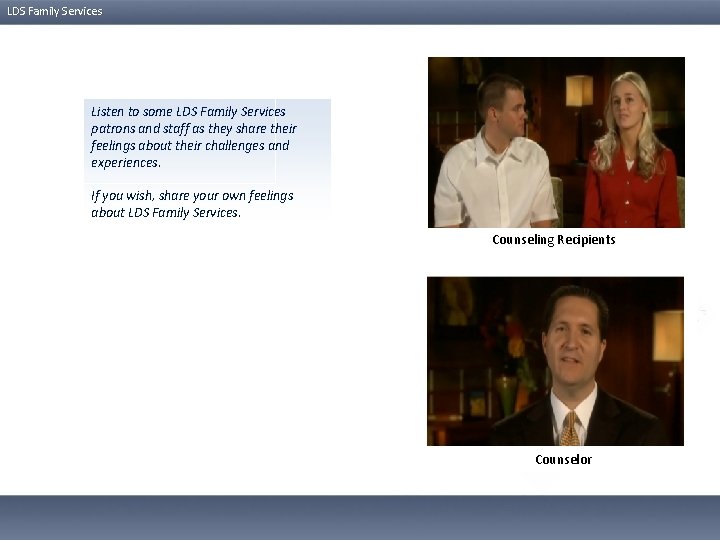
Task: Play the Counseling Recipients video thumbnail
Action: click(x=556, y=142)
